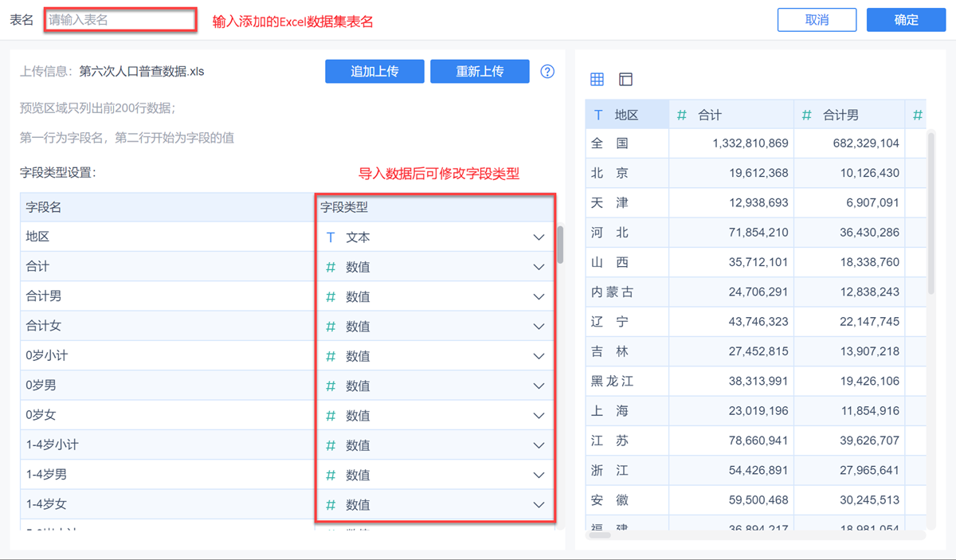
Task: Click the 重新上传 button
Action: (x=480, y=71)
